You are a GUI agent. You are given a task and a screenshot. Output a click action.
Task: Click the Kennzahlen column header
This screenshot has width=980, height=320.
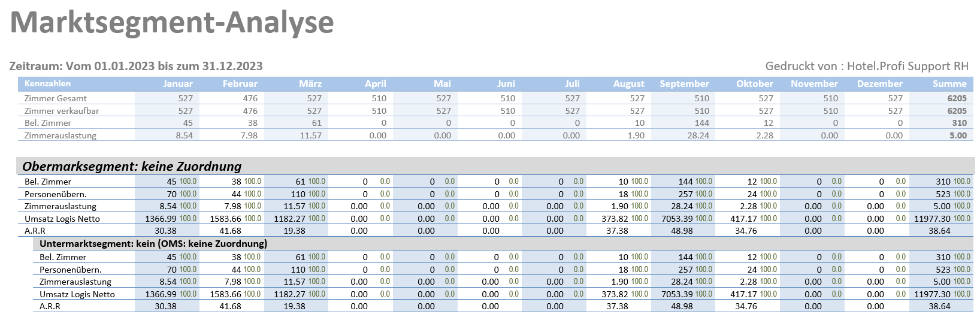47,84
